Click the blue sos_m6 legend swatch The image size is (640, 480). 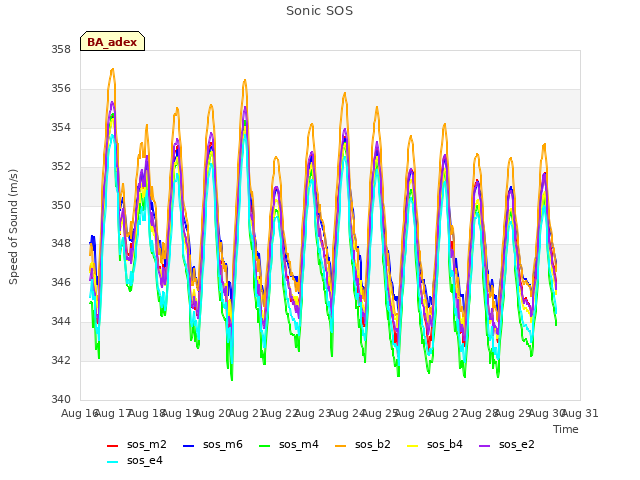tap(188, 445)
